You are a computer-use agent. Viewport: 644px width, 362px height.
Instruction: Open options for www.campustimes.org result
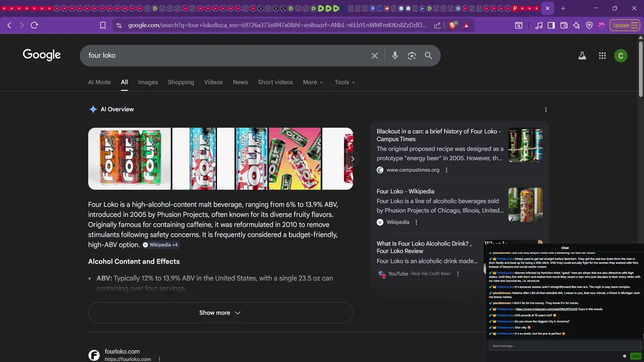[x=446, y=170]
